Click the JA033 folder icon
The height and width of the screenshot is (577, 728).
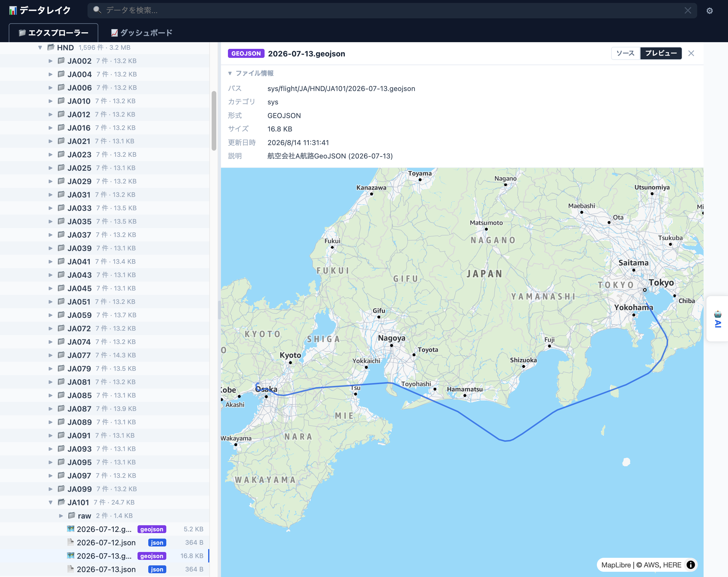(61, 208)
